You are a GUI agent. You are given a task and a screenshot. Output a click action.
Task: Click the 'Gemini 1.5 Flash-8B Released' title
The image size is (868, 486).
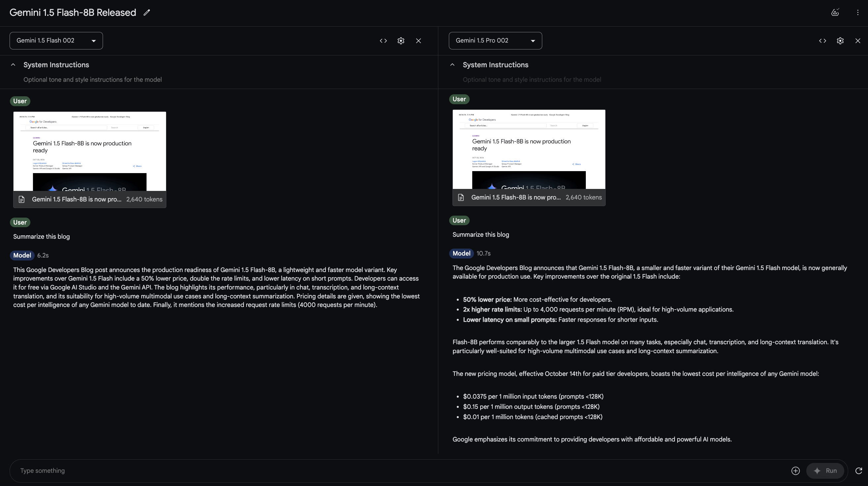pyautogui.click(x=73, y=13)
